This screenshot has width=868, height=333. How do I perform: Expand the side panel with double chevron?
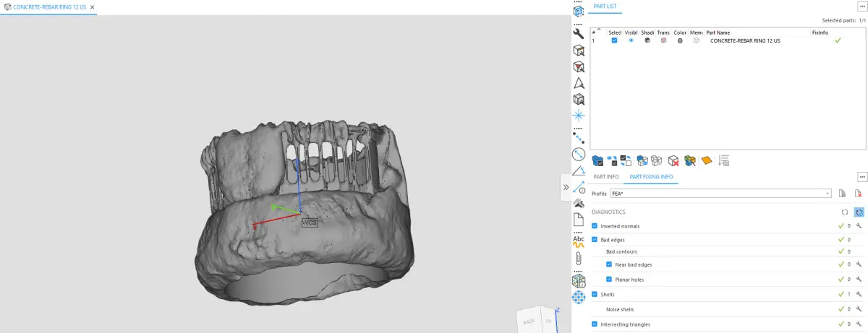(566, 187)
